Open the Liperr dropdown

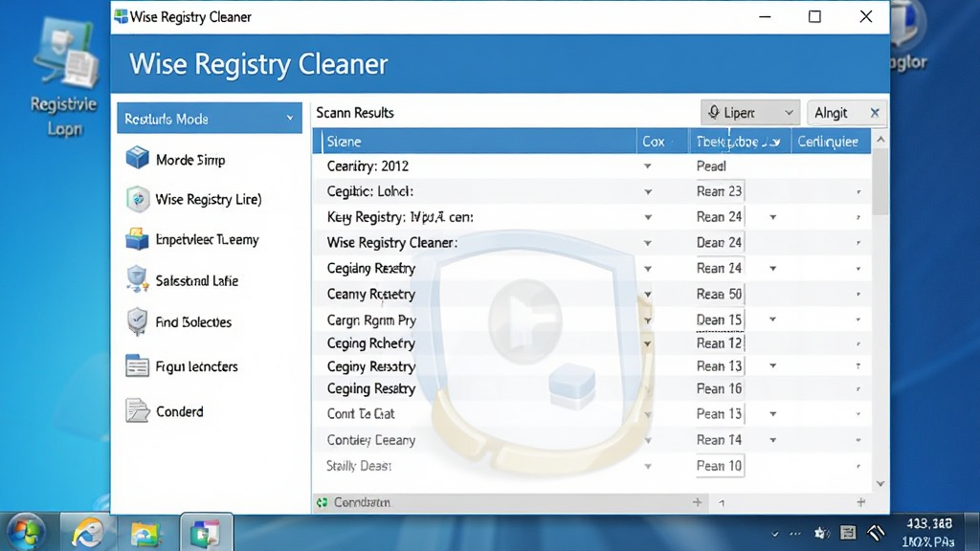pos(748,113)
